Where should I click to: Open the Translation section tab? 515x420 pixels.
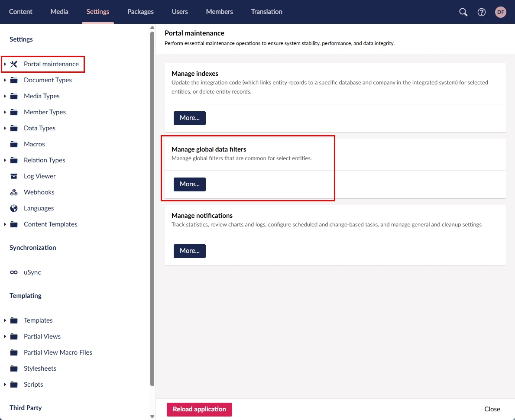click(x=266, y=12)
